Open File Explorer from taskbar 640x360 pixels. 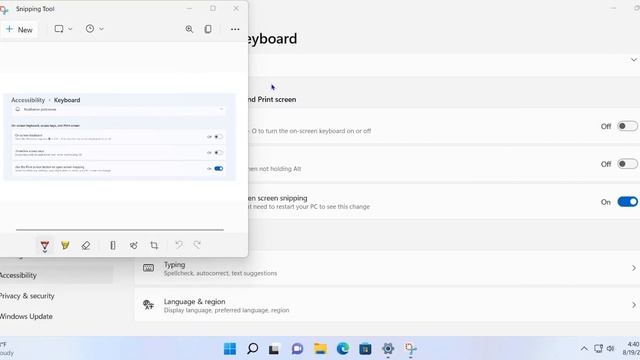coord(320,349)
